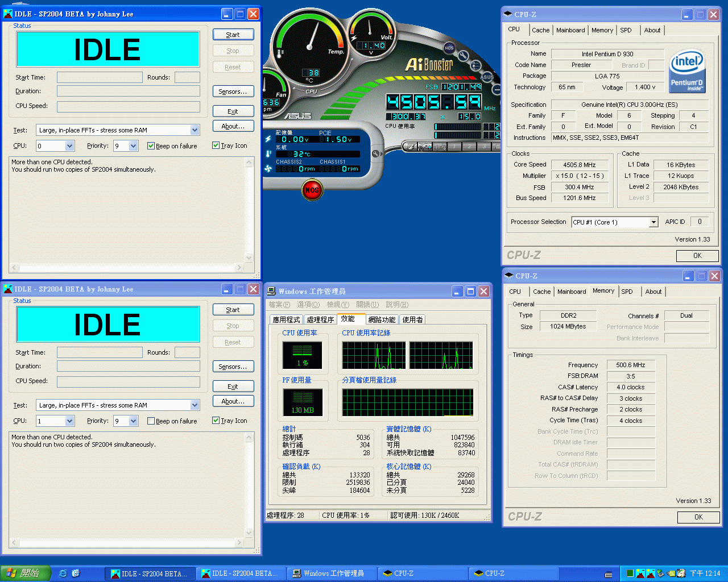
Task: Click the AiBooster speaker down-arrow profile icon
Action: (x=440, y=147)
